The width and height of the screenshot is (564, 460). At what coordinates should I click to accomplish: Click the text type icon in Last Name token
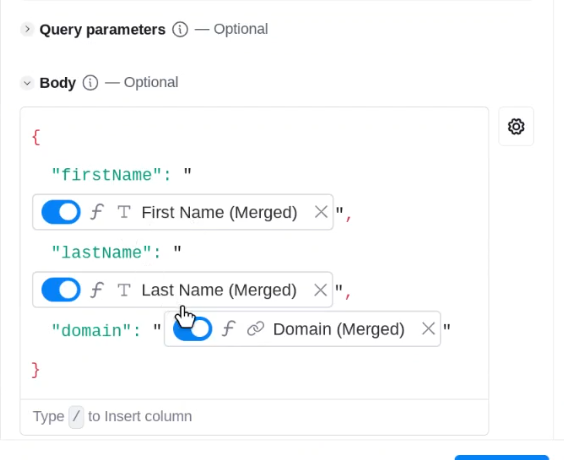[124, 290]
